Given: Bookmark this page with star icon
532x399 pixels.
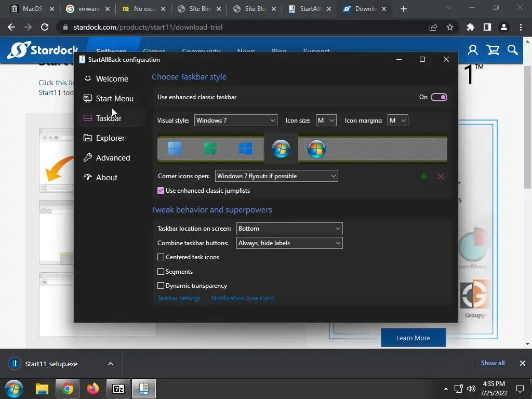Looking at the screenshot, I should [x=450, y=27].
